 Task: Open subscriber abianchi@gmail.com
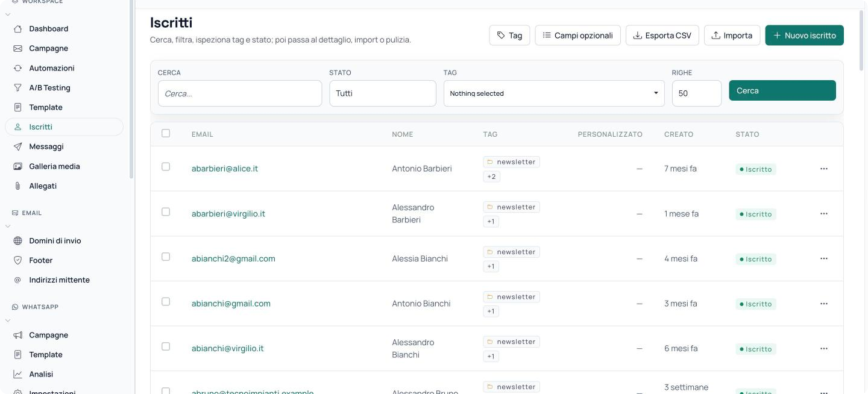tap(231, 304)
